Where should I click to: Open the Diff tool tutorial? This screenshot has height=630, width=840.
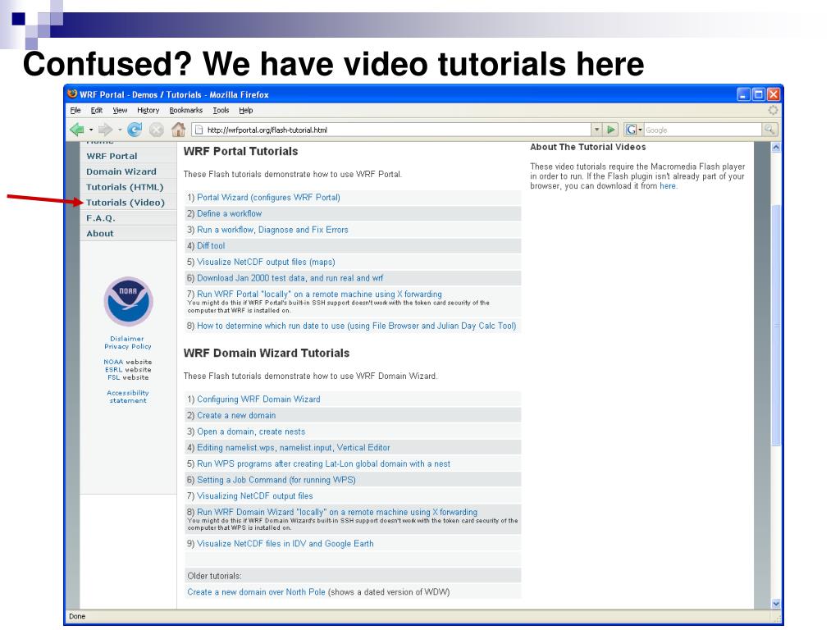(211, 245)
